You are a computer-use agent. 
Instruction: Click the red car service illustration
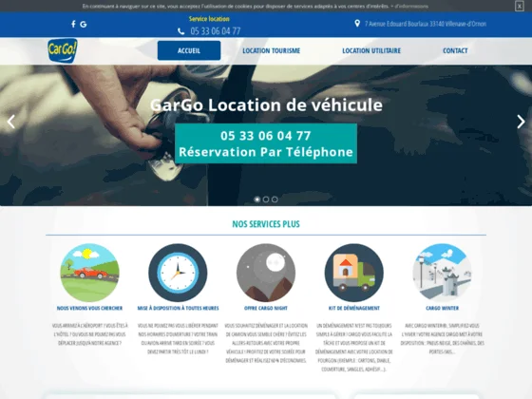(89, 273)
